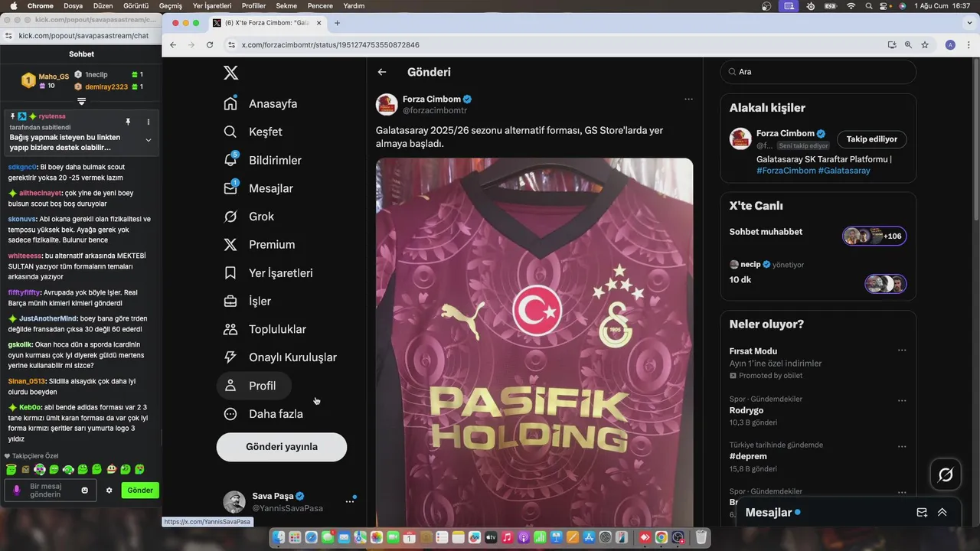Open Sohbet muhabbet live space
Viewport: 980px width, 551px height.
pyautogui.click(x=818, y=235)
